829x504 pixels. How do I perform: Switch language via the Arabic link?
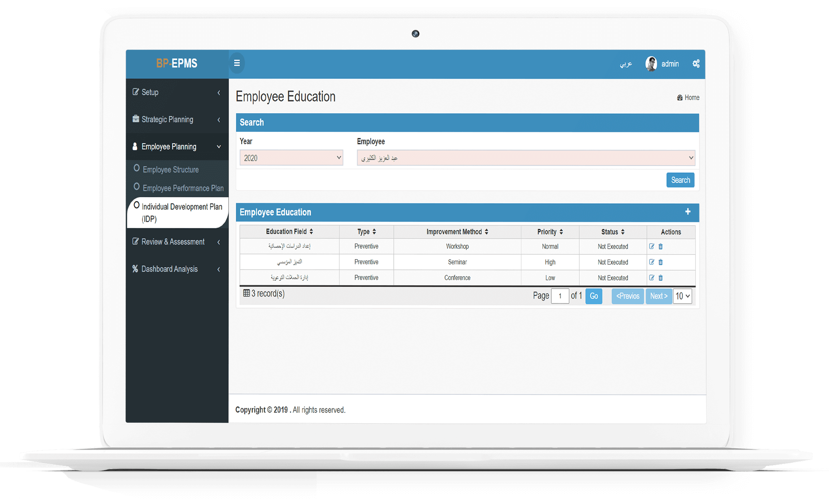[x=626, y=64]
